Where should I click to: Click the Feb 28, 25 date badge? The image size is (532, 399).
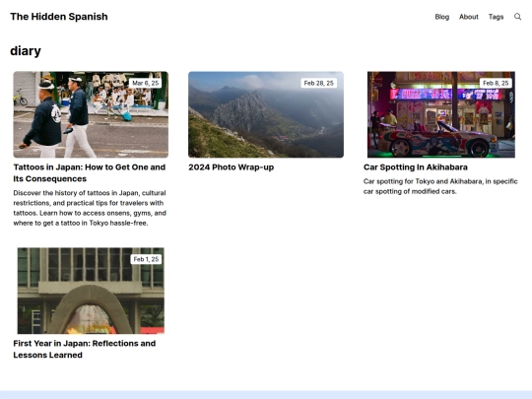(x=318, y=83)
